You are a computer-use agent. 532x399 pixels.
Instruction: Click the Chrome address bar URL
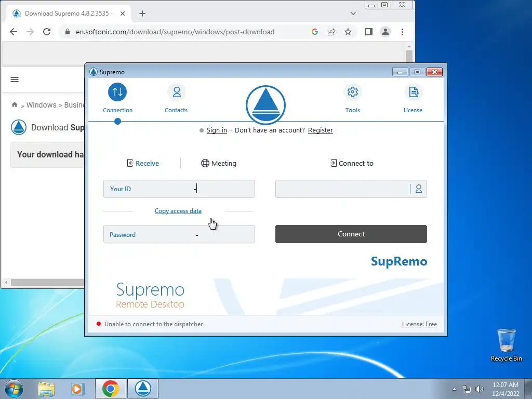(175, 32)
